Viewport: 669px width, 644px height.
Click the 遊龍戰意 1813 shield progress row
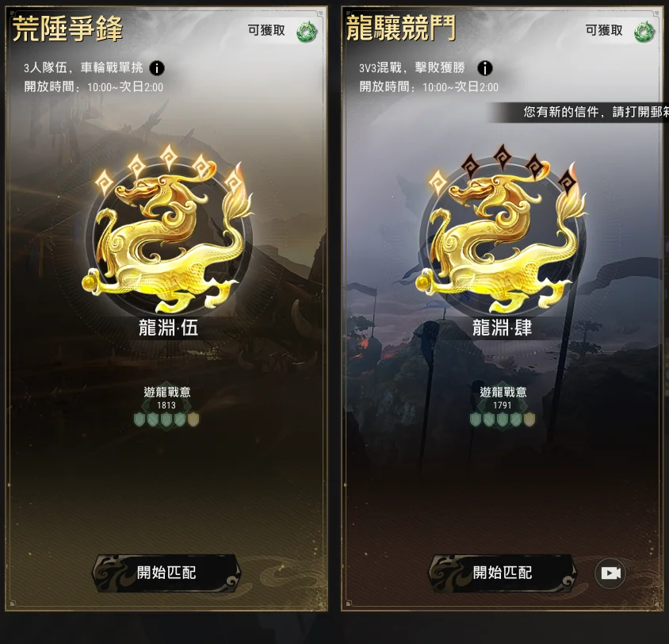coord(166,420)
